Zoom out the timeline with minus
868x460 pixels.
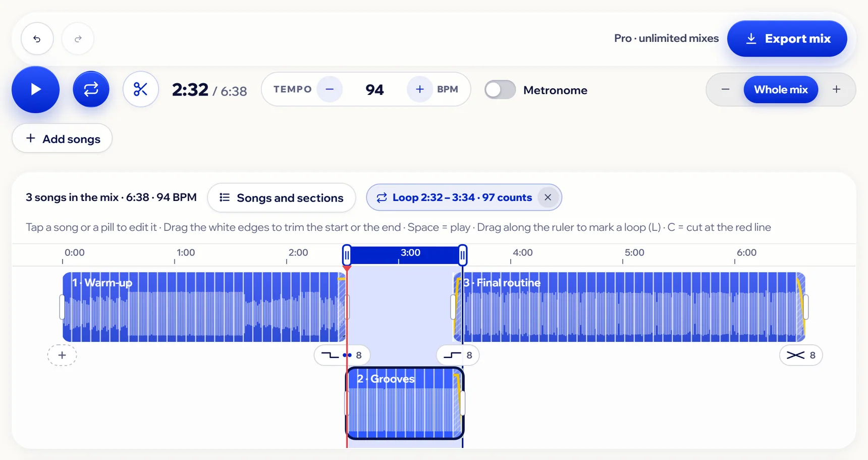(x=725, y=89)
